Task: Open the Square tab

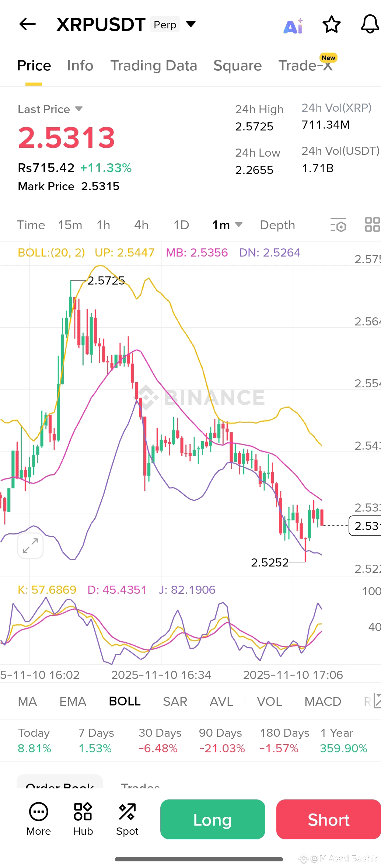Action: pos(238,66)
